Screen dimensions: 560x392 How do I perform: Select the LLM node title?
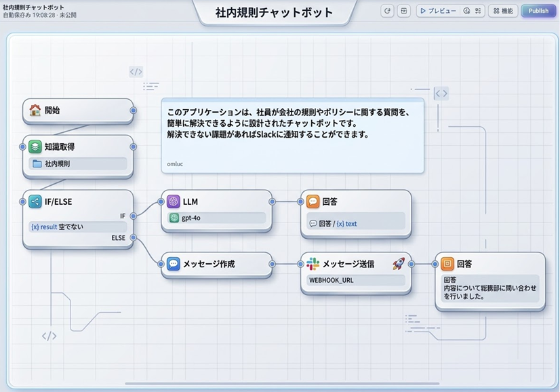191,201
